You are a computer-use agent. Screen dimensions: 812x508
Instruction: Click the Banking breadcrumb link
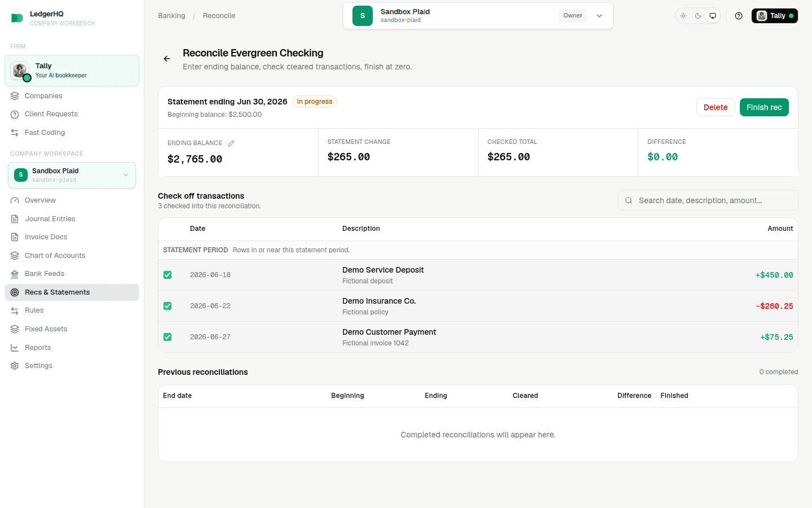171,16
